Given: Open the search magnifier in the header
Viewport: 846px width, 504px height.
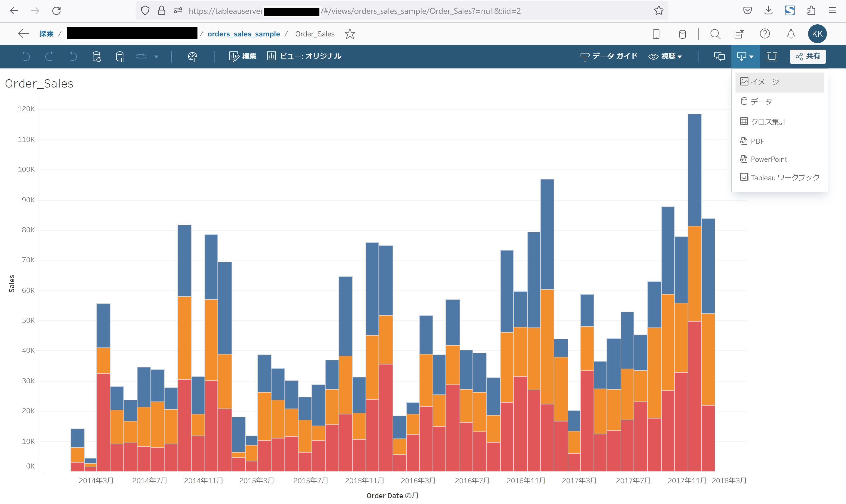Looking at the screenshot, I should point(715,33).
